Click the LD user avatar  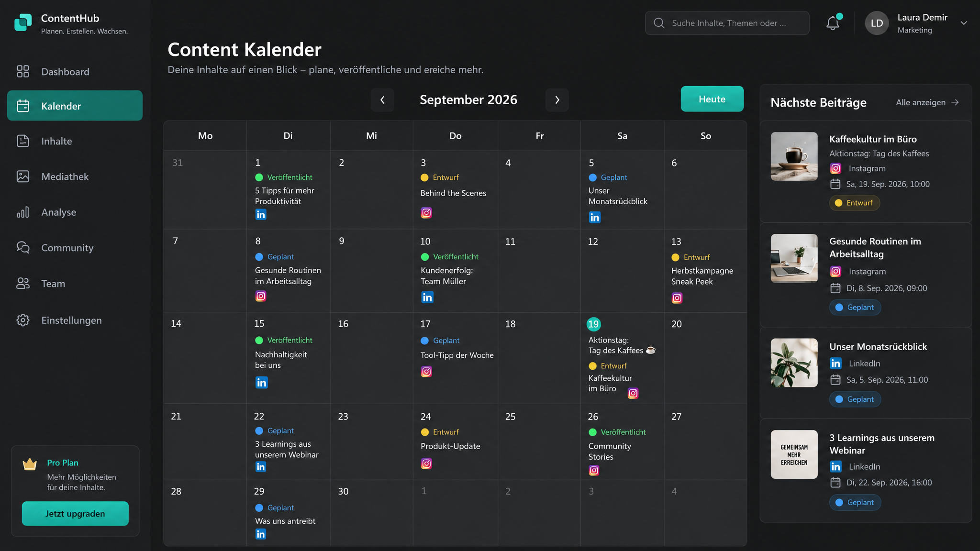click(x=877, y=23)
